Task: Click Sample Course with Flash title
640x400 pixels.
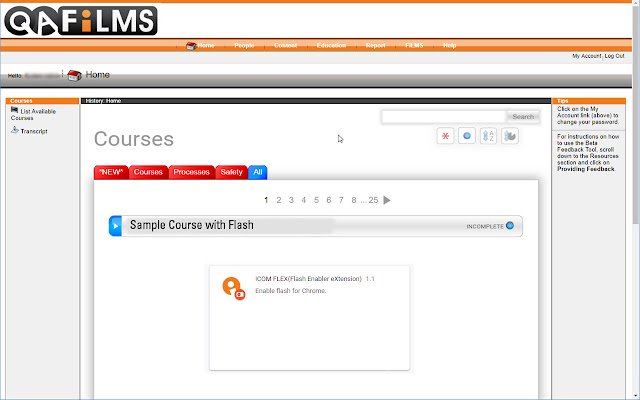Action: click(192, 225)
